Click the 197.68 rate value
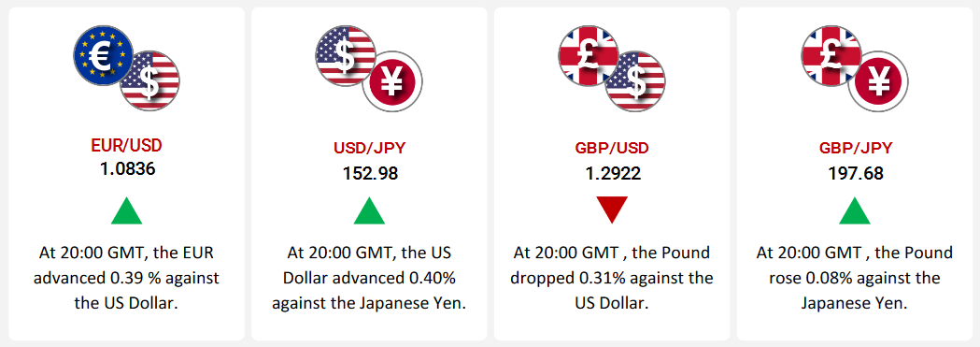 click(x=856, y=172)
